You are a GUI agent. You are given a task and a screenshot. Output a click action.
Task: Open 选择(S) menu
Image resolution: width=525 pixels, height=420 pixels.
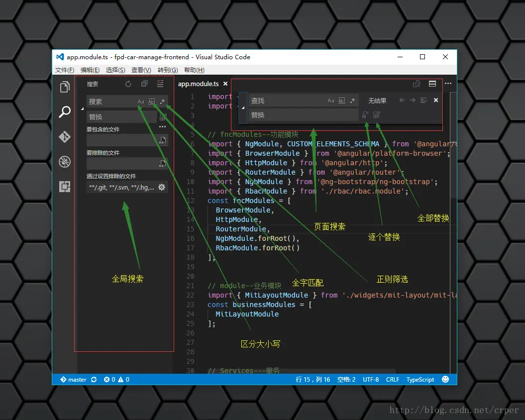115,70
